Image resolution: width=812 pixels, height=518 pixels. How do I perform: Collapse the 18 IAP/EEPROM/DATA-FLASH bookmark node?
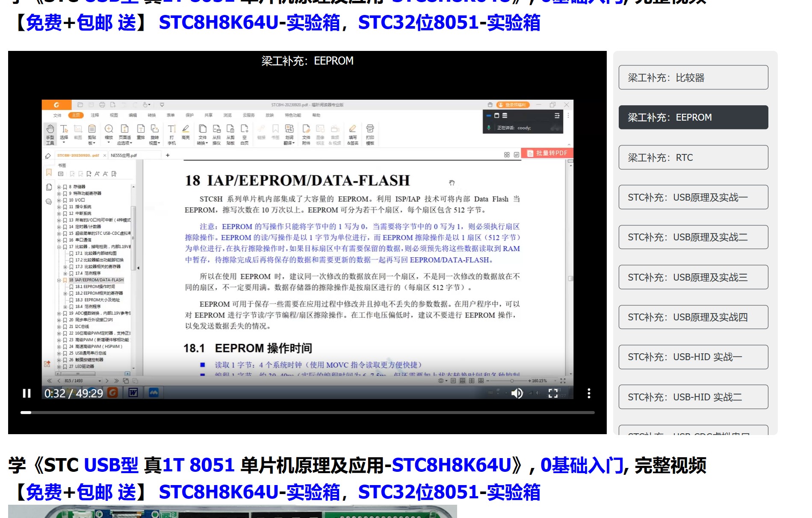[59, 280]
